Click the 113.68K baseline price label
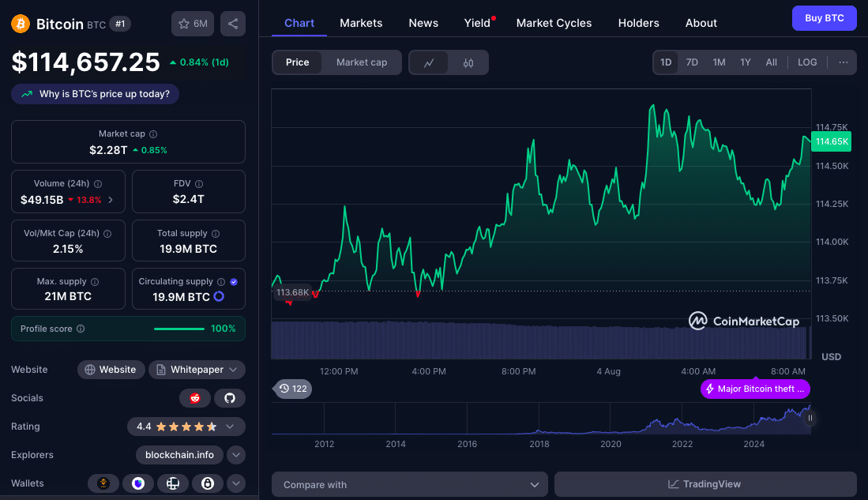The height and width of the screenshot is (500, 868). 292,292
